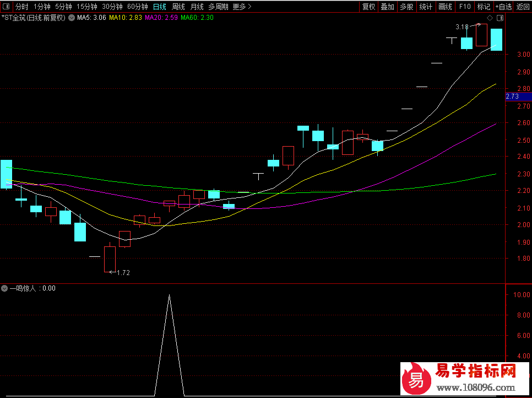Expand the 一鸣惊人 indicator dropdown arrow
Viewport: 532px width, 398px height.
point(4,288)
